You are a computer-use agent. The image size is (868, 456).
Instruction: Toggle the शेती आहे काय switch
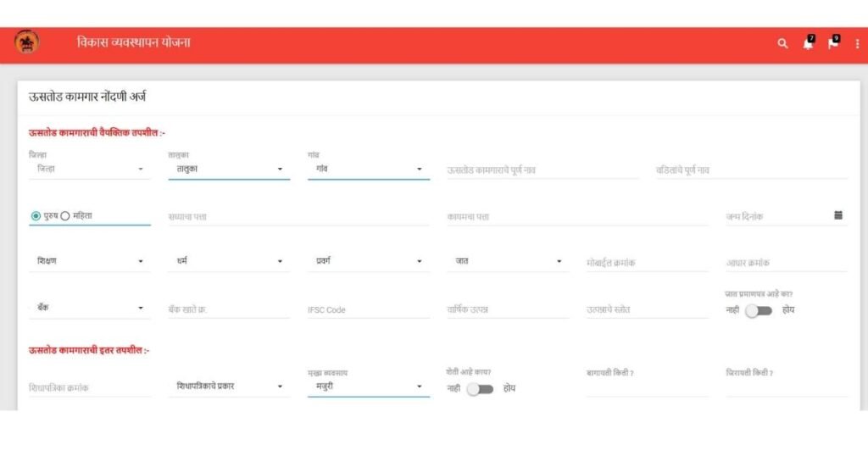[x=479, y=388]
